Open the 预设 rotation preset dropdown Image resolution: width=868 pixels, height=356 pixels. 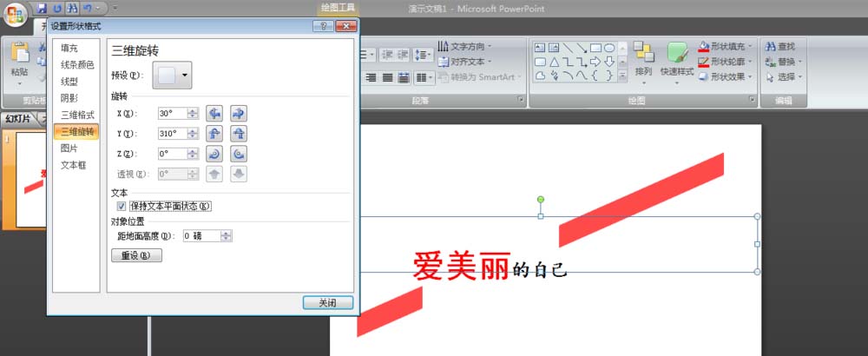coord(172,76)
